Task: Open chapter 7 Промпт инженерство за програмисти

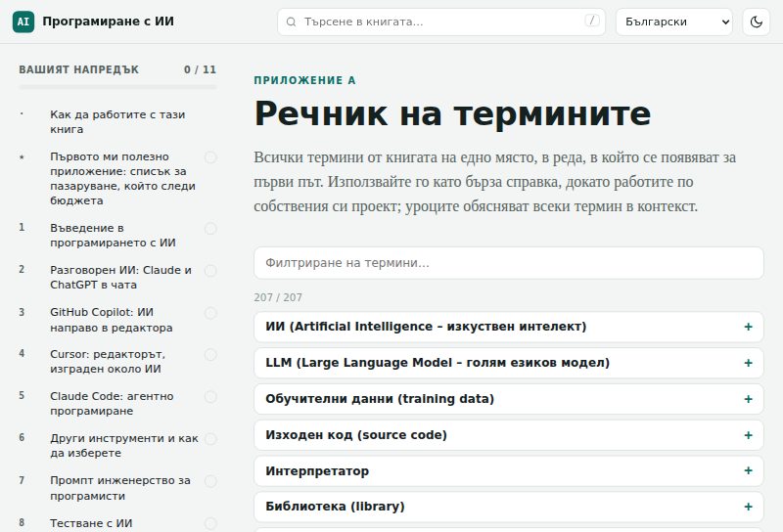Action: click(120, 488)
